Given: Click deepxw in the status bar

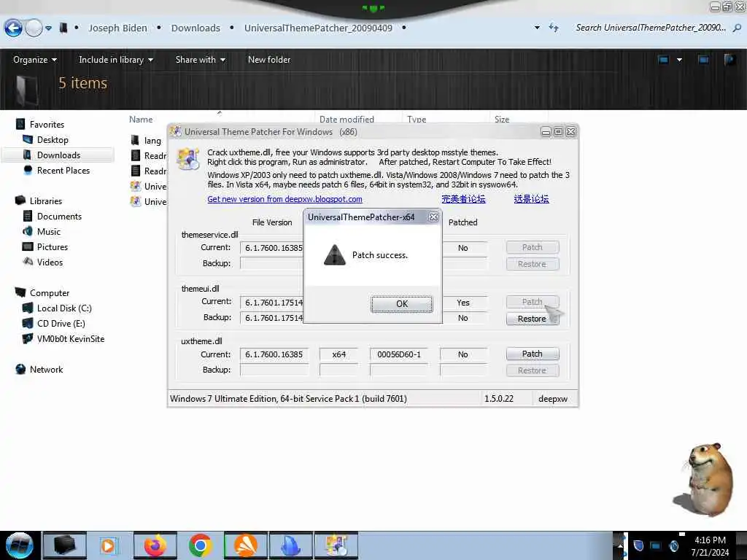Looking at the screenshot, I should (553, 399).
